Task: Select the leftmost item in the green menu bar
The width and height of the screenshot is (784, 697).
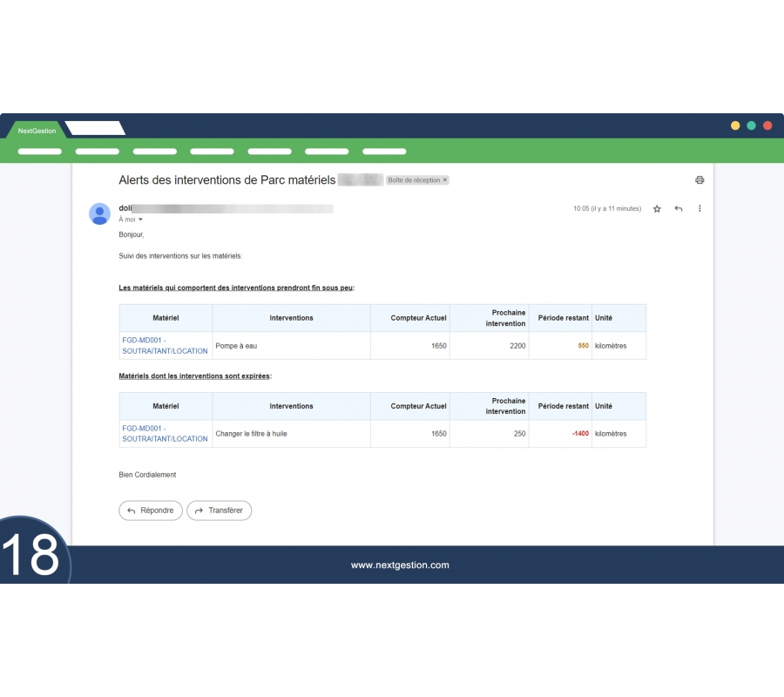Action: 39,152
